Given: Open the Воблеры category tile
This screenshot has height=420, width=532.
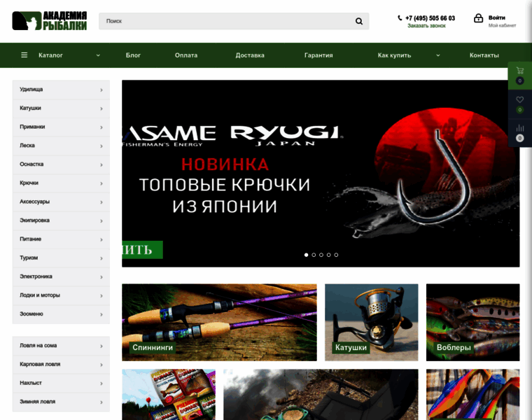Looking at the screenshot, I should tap(473, 322).
